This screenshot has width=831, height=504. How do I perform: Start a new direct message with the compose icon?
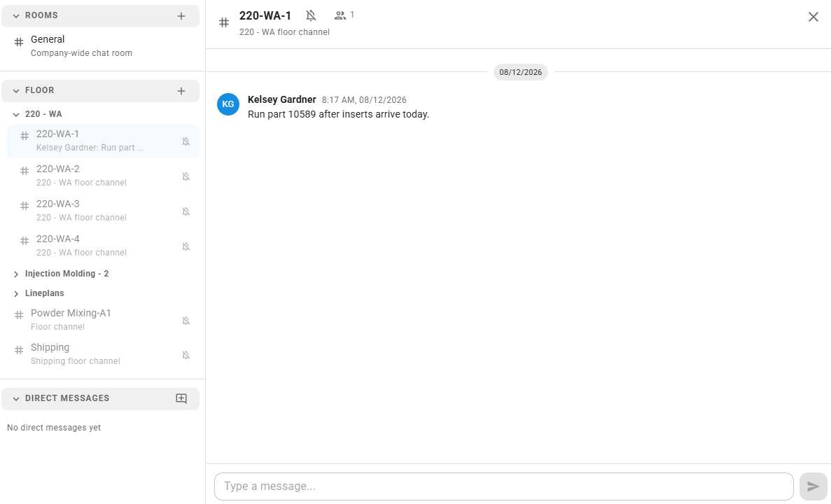click(181, 398)
